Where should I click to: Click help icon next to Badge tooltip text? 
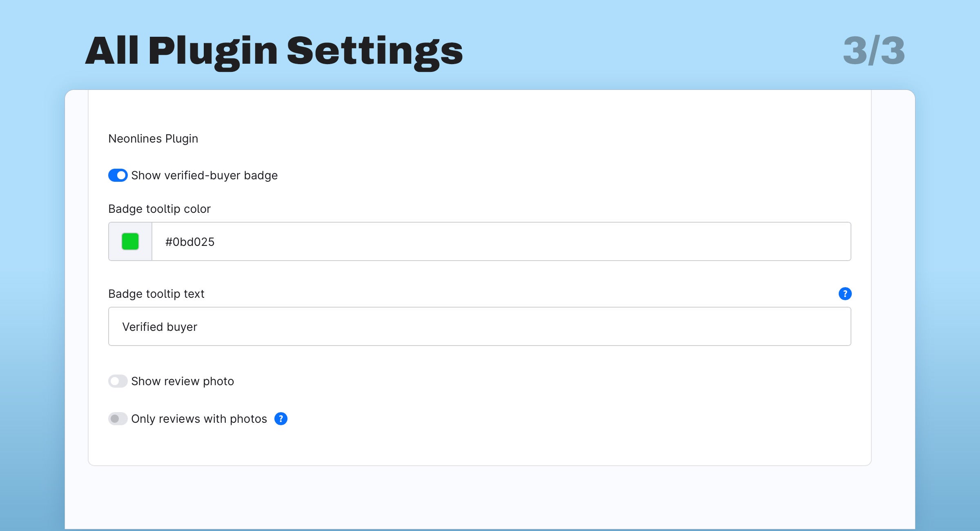pos(845,294)
